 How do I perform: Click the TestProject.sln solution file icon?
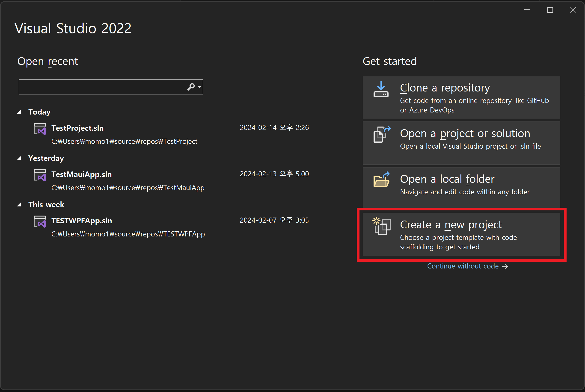40,129
